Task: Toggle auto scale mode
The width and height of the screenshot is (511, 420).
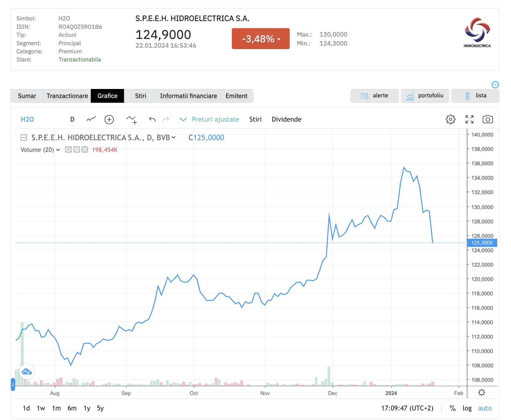Action: 485,408
